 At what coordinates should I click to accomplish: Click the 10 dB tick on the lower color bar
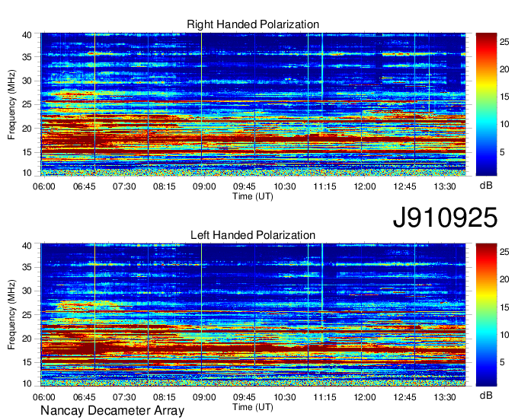pyautogui.click(x=504, y=335)
